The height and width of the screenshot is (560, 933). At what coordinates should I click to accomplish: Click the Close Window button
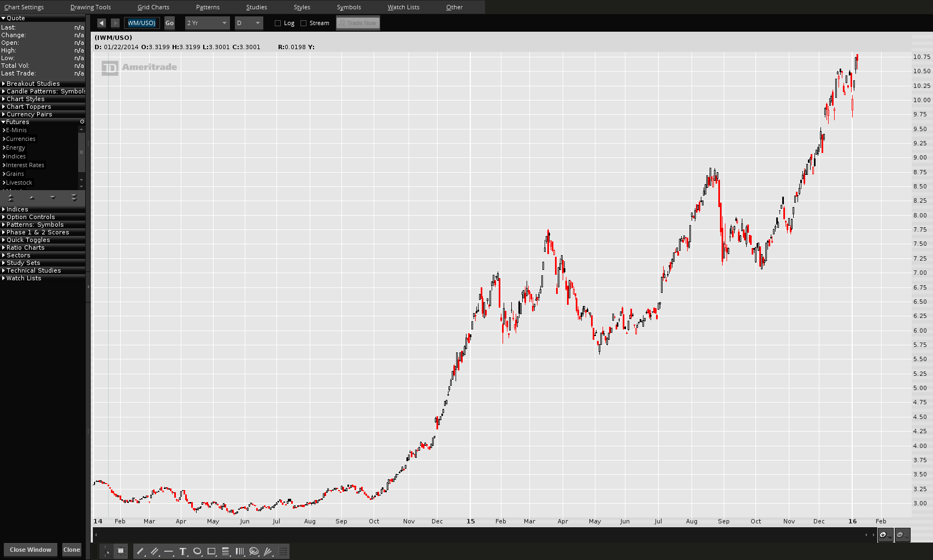click(31, 550)
